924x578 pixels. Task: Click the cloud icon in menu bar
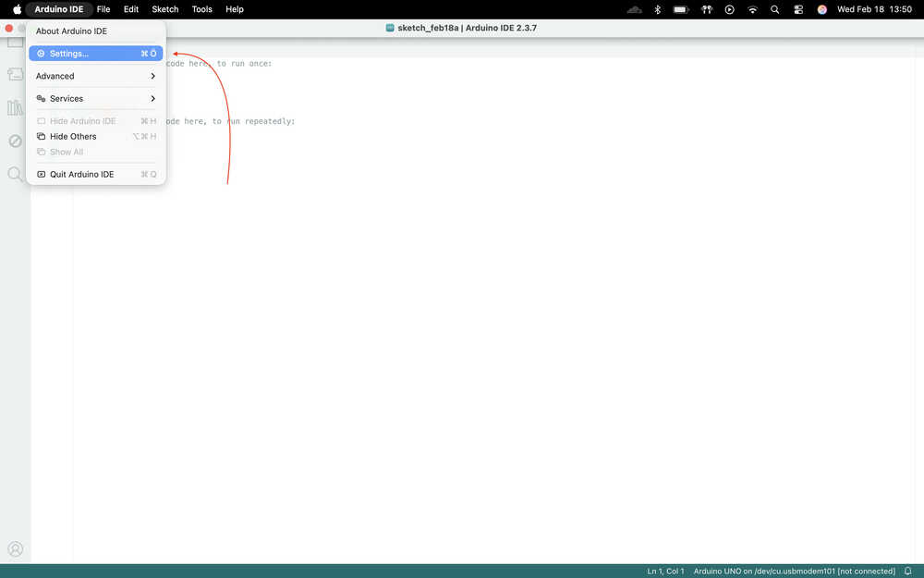point(634,9)
